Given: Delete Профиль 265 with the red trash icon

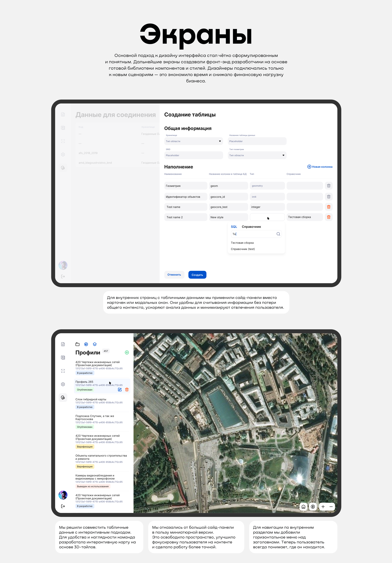Looking at the screenshot, I should [127, 389].
